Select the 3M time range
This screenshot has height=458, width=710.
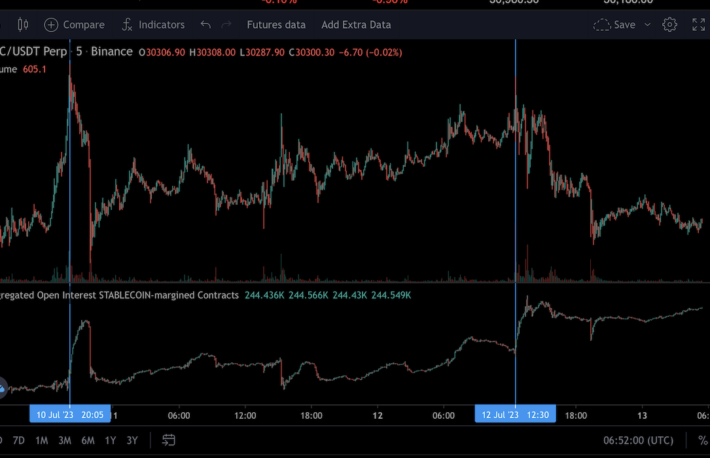pyautogui.click(x=65, y=440)
